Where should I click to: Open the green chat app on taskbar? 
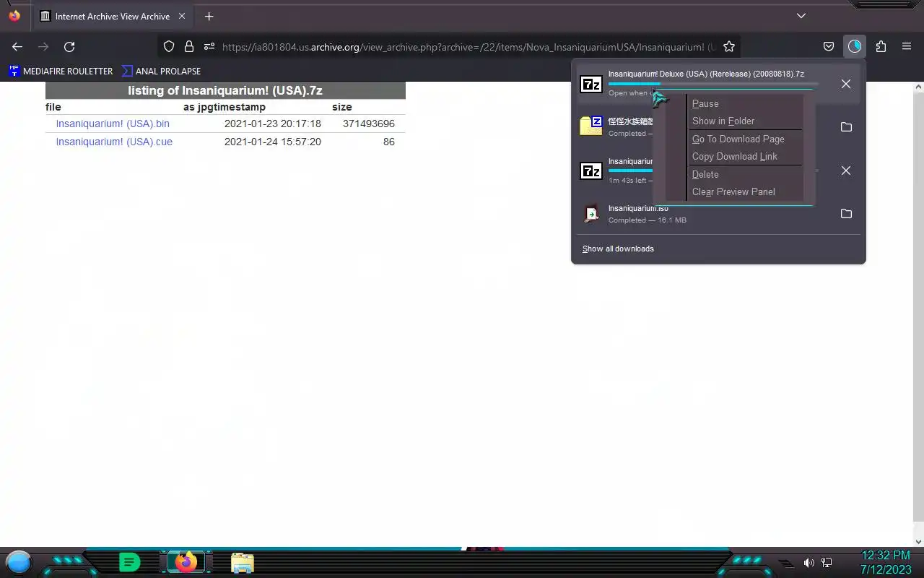coord(129,562)
